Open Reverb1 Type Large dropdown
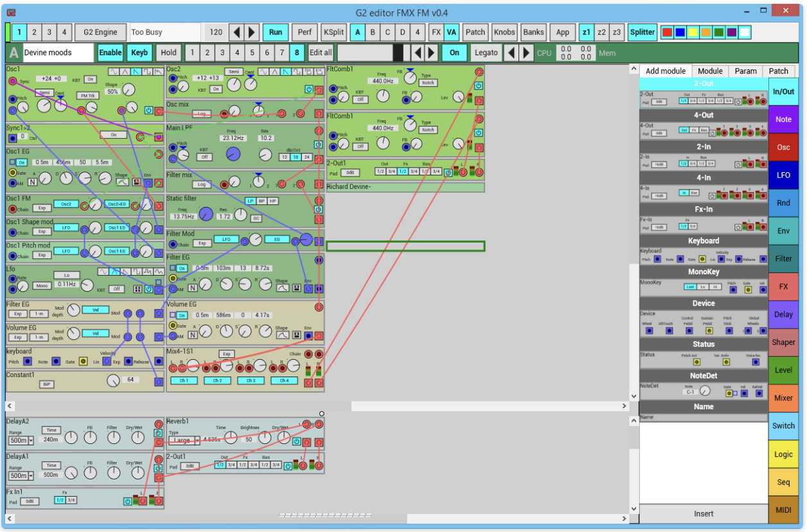807x532 pixels. pos(197,441)
